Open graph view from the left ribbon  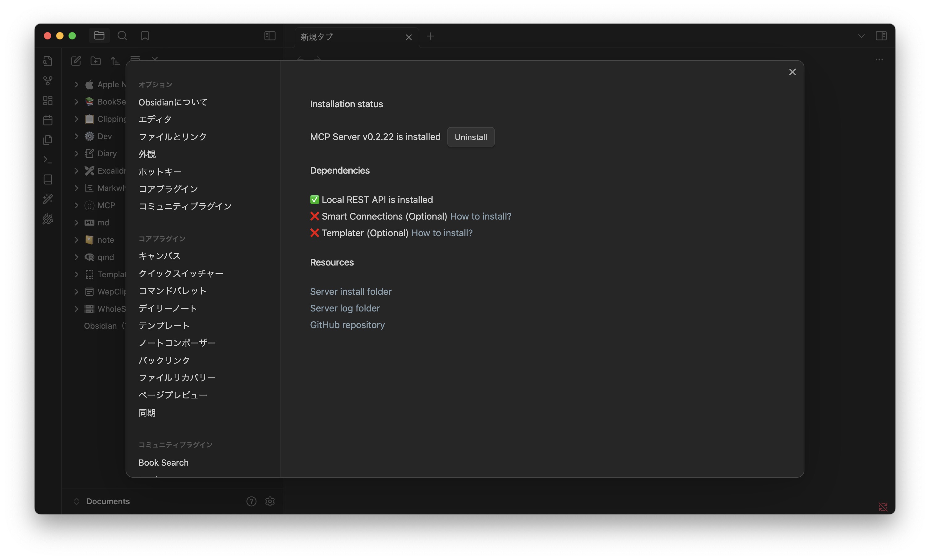click(48, 81)
